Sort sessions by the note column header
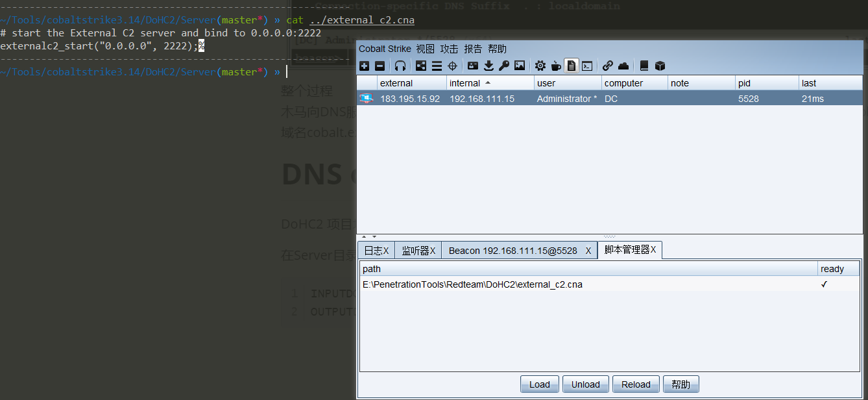The width and height of the screenshot is (868, 400). coord(702,83)
